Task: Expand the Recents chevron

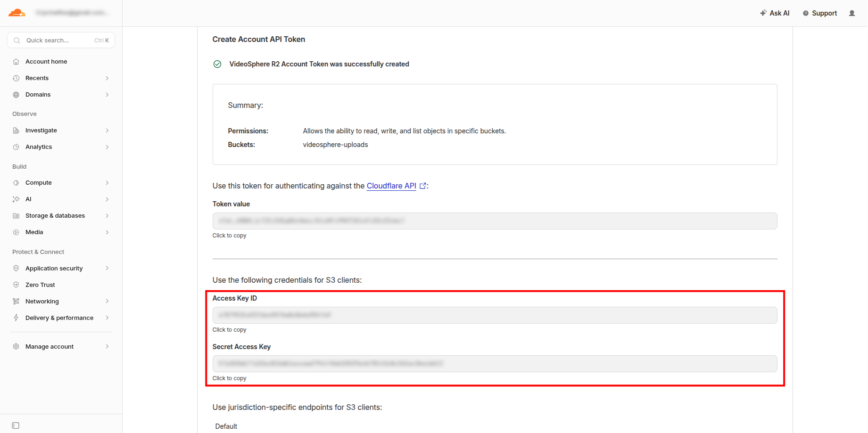Action: point(107,78)
